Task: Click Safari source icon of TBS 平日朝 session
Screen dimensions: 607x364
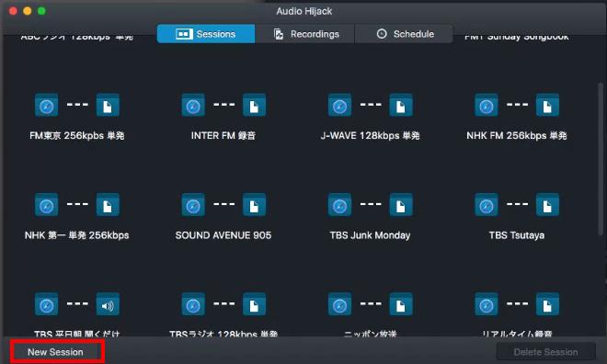Action: click(x=47, y=305)
